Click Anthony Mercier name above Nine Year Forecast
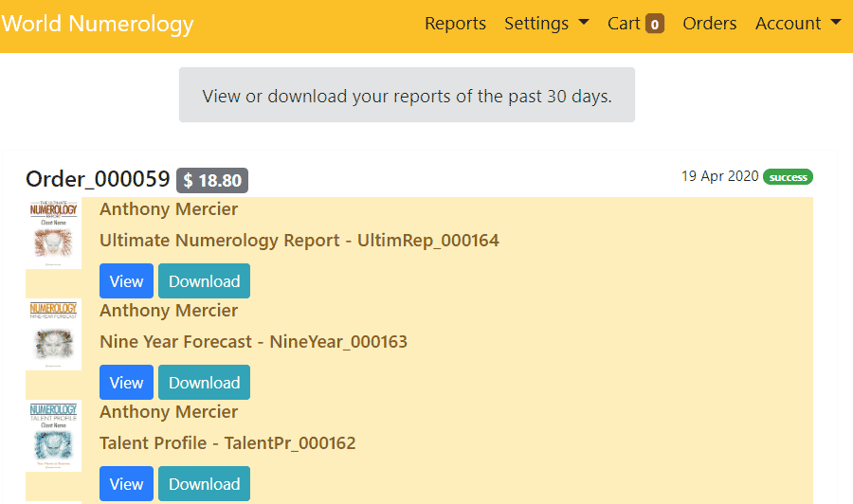Image resolution: width=853 pixels, height=504 pixels. [169, 311]
